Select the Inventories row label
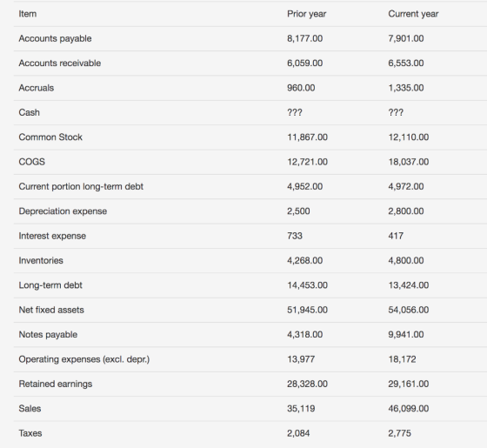Viewport: 487px width, 448px height. (41, 260)
